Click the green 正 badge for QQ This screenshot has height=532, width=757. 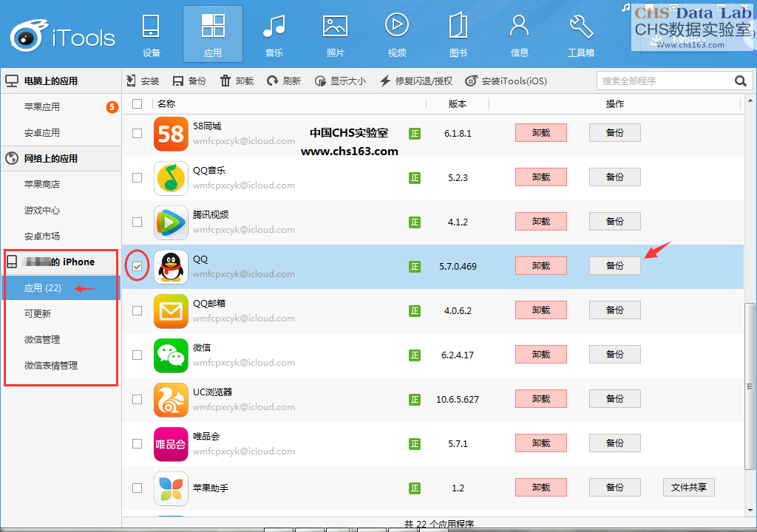(x=415, y=267)
